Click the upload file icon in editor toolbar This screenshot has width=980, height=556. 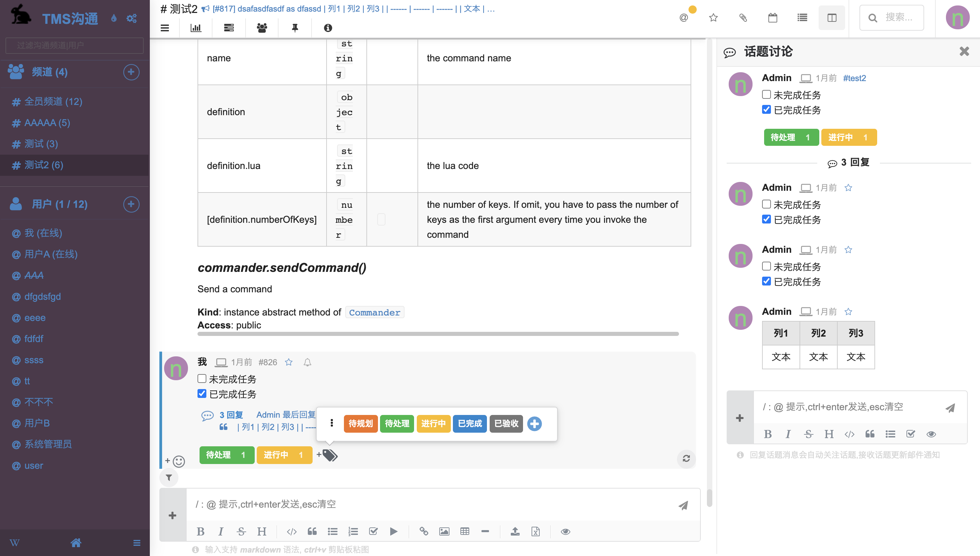(515, 531)
